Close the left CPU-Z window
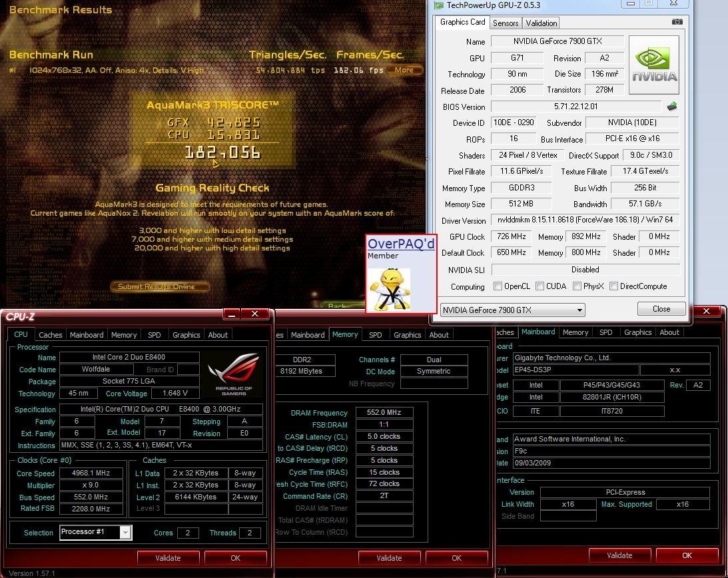Screen dimensions: 728x578 [x=255, y=314]
